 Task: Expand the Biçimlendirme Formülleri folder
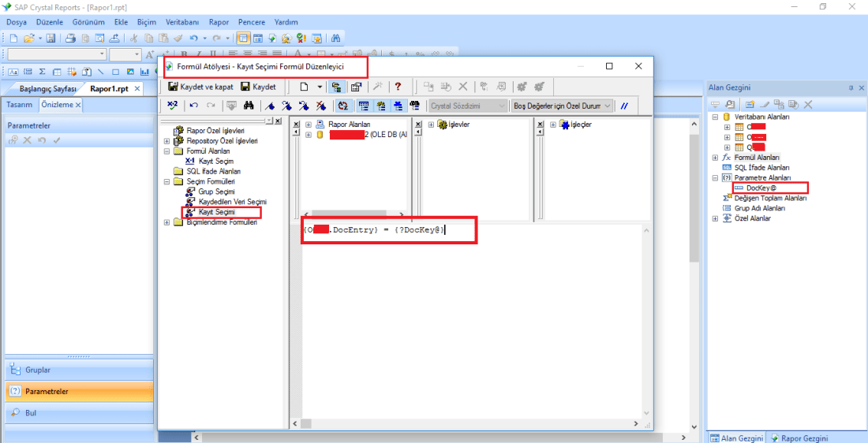[x=166, y=222]
